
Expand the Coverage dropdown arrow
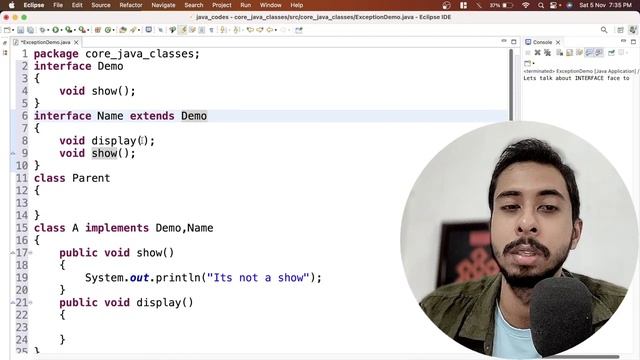[x=75, y=30]
